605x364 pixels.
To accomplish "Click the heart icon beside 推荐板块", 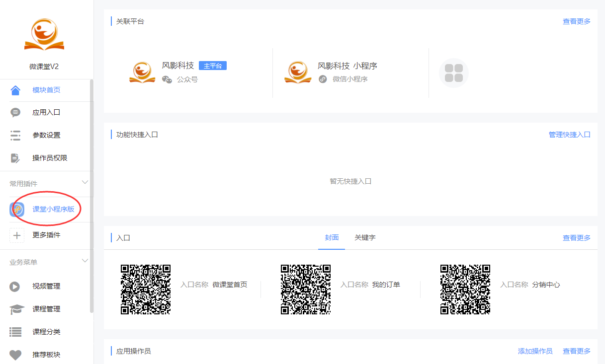I will click(15, 355).
